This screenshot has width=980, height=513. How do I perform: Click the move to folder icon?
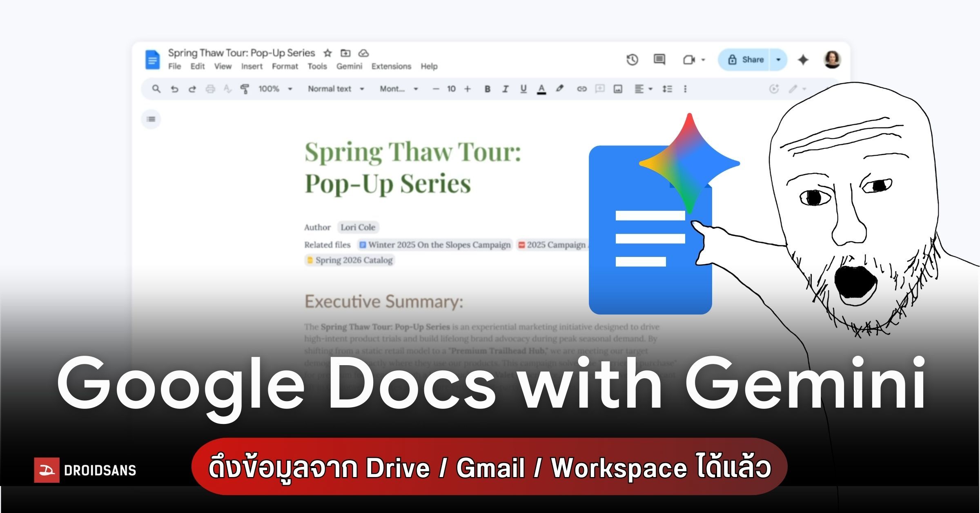[345, 53]
